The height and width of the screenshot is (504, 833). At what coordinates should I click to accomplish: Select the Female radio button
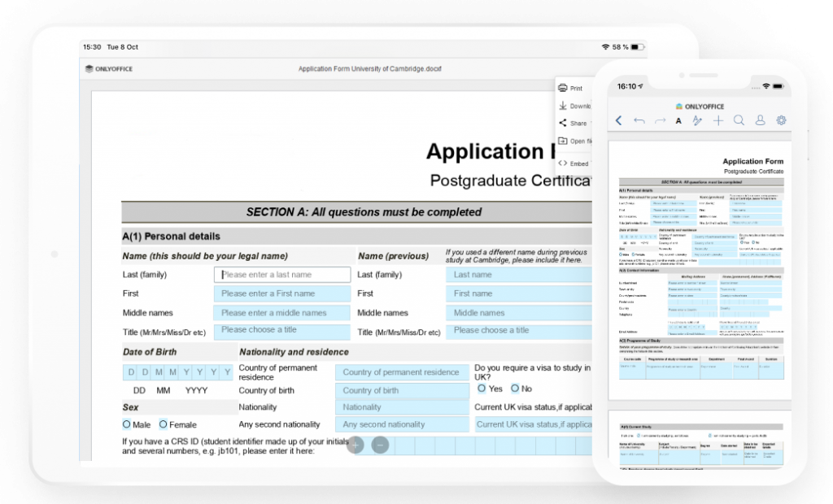click(164, 424)
